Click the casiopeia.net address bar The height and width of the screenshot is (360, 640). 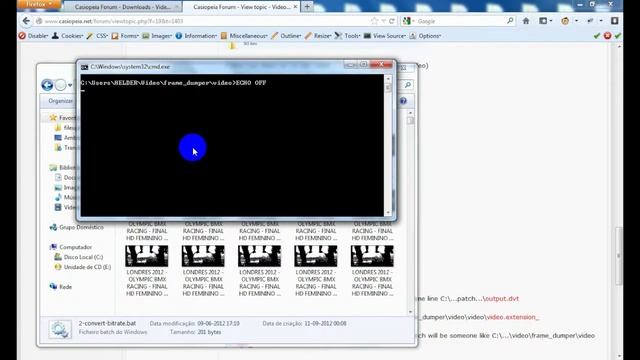200,21
